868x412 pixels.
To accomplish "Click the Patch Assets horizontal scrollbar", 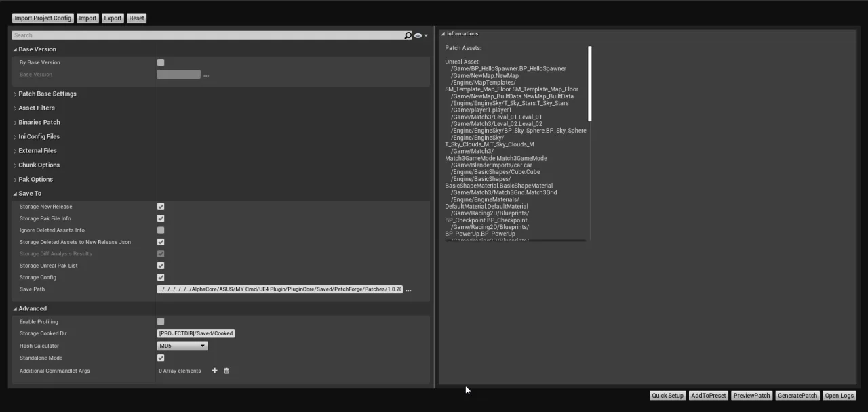I will pos(515,241).
